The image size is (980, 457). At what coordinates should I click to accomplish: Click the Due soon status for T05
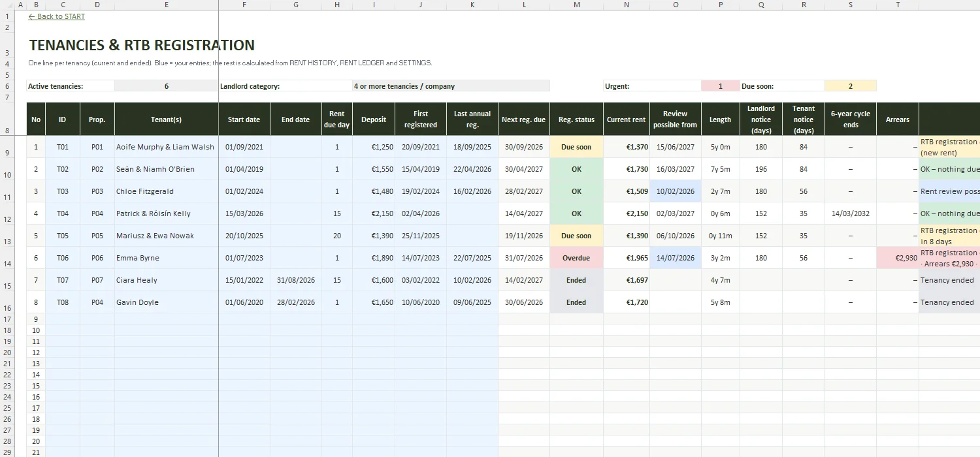[x=576, y=236]
